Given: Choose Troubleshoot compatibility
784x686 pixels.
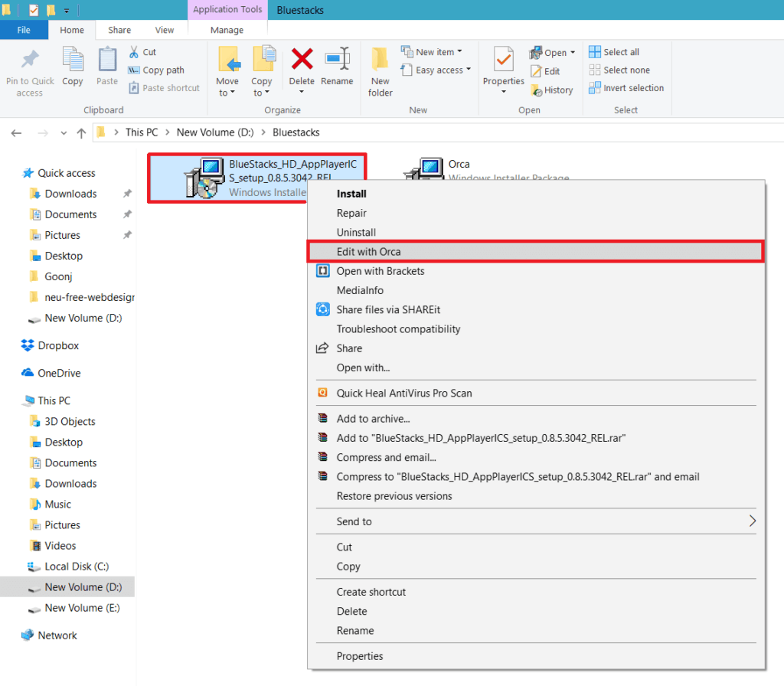Looking at the screenshot, I should [535, 329].
